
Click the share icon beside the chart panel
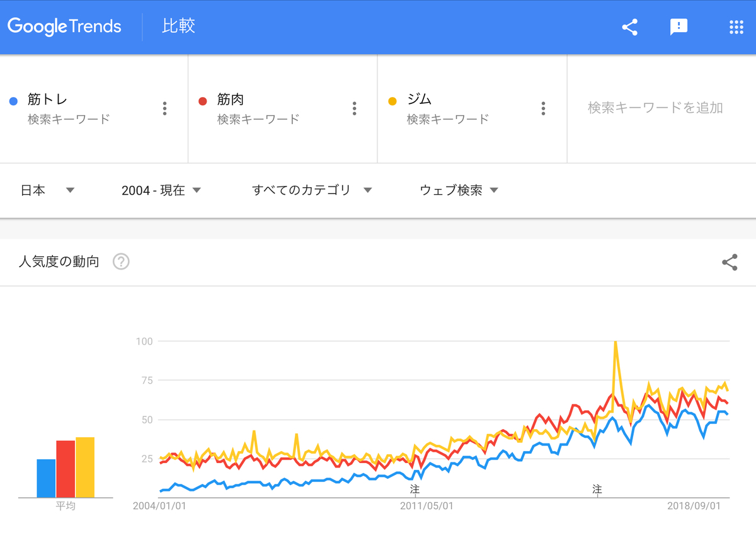coord(730,261)
